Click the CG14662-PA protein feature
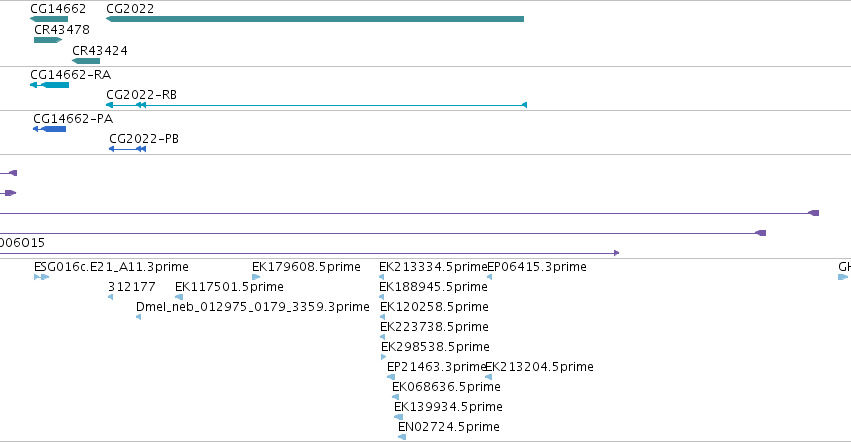This screenshot has height=442, width=851. pyautogui.click(x=49, y=129)
